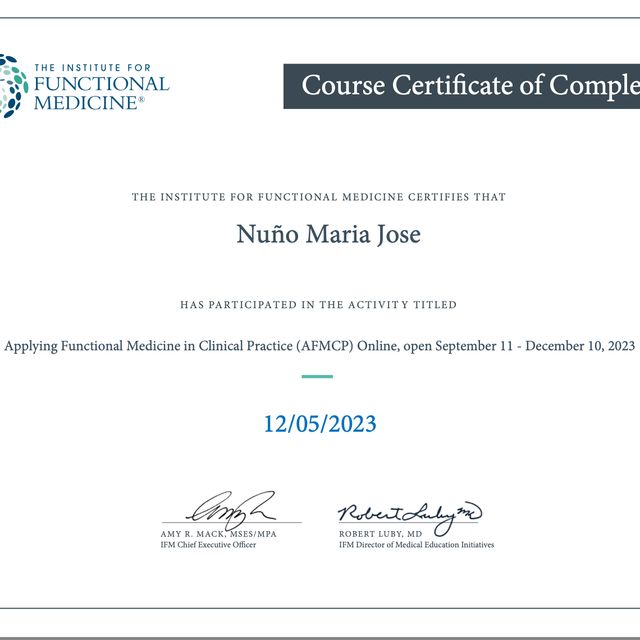Click 'IFM Director of Medical Education Initiatives'
The width and height of the screenshot is (640, 640).
click(416, 545)
